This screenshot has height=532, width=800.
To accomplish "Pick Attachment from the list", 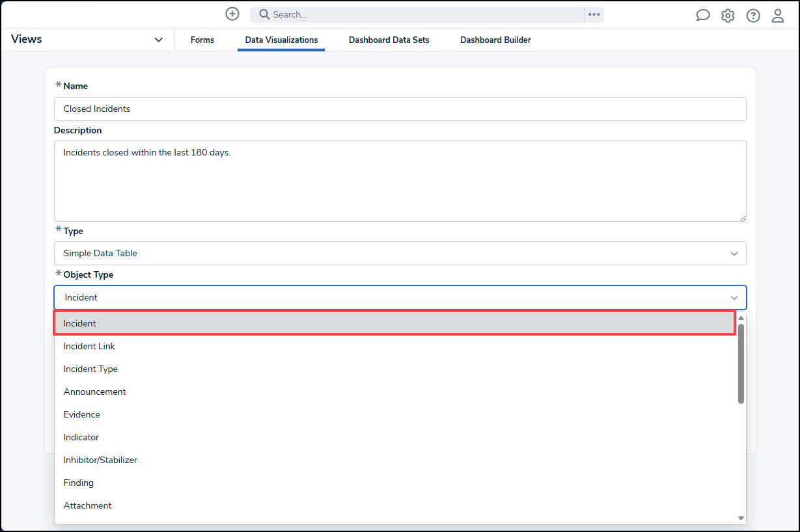I will [395, 505].
